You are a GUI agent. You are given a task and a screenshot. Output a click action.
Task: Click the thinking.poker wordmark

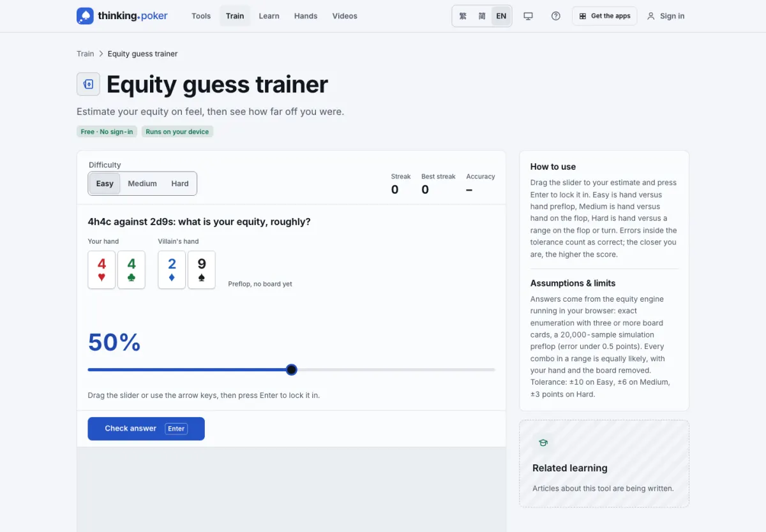133,16
